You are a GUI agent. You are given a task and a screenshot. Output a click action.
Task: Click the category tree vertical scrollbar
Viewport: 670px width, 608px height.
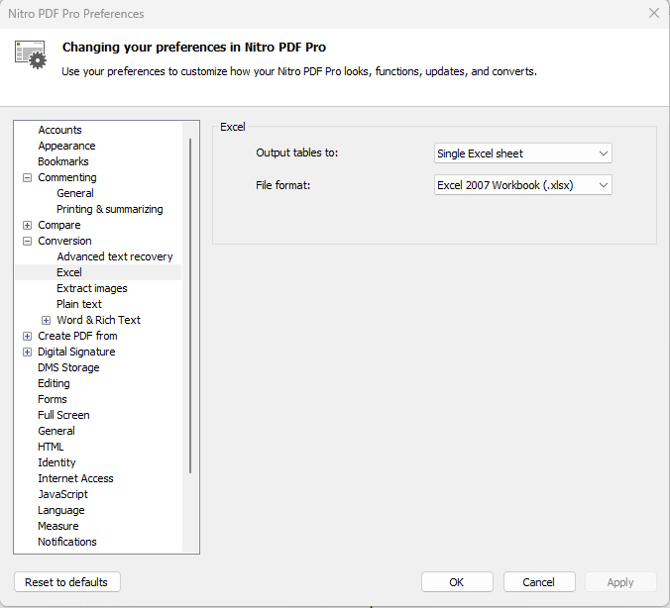tap(190, 306)
